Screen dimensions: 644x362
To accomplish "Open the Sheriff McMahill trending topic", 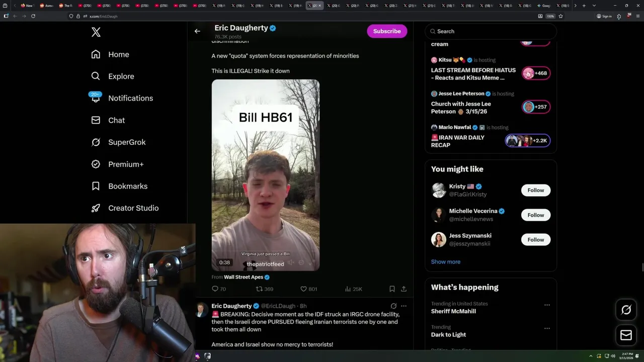I will [x=453, y=311].
